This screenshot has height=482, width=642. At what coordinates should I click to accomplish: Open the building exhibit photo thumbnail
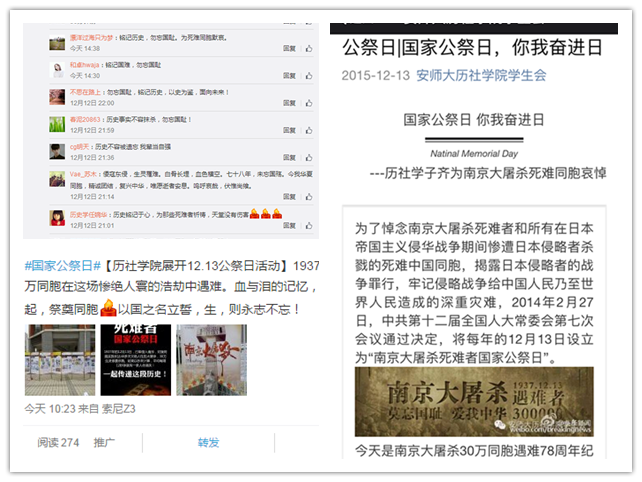point(59,359)
